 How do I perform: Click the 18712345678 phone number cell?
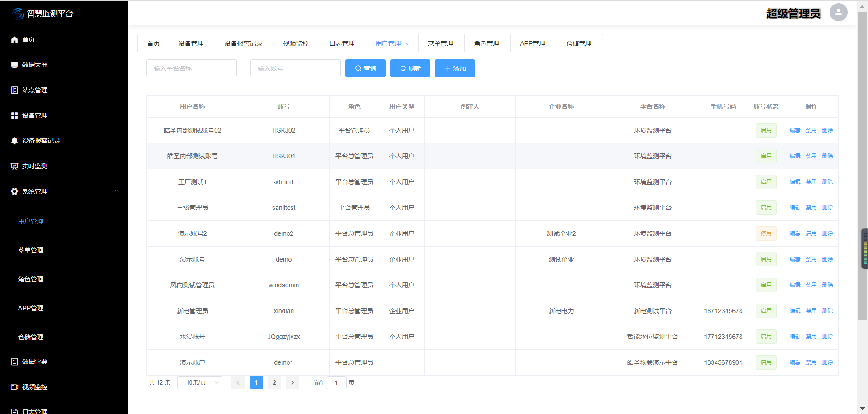point(723,311)
